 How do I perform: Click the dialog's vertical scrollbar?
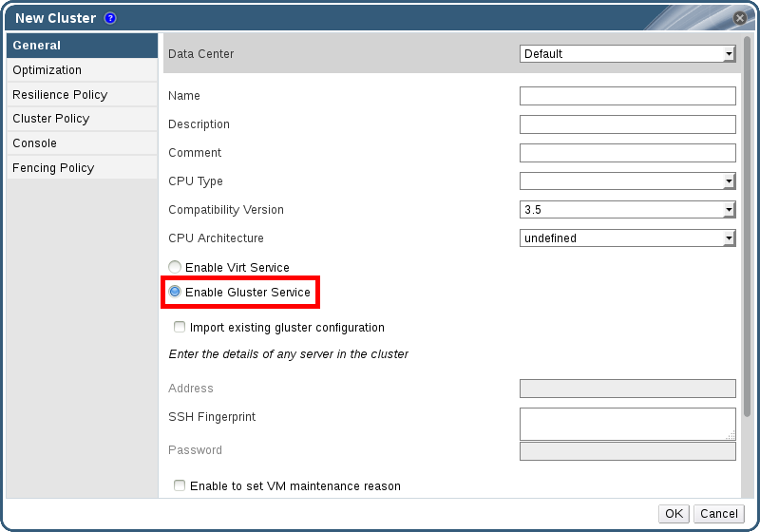coord(747,228)
